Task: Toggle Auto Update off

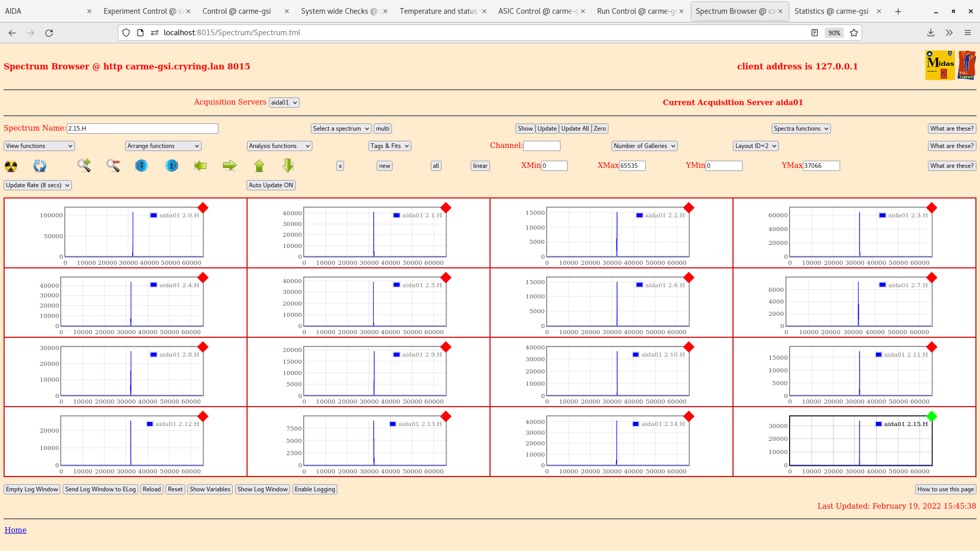Action: pyautogui.click(x=271, y=185)
